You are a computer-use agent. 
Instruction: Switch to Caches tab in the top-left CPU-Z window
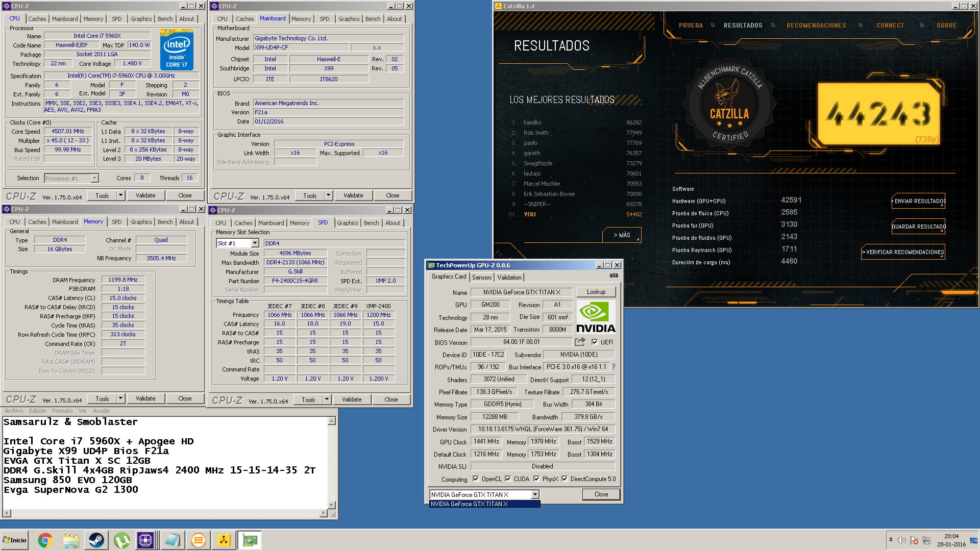(37, 19)
